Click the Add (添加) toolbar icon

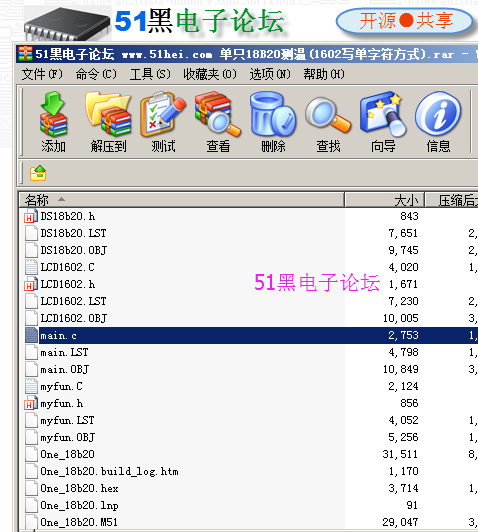point(53,114)
